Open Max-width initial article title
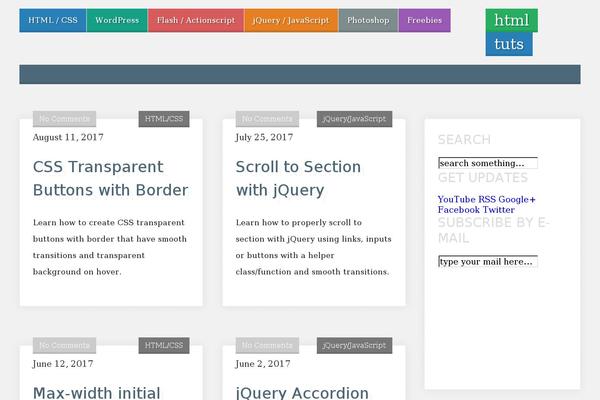Screen dimensions: 600x400 coord(96,393)
